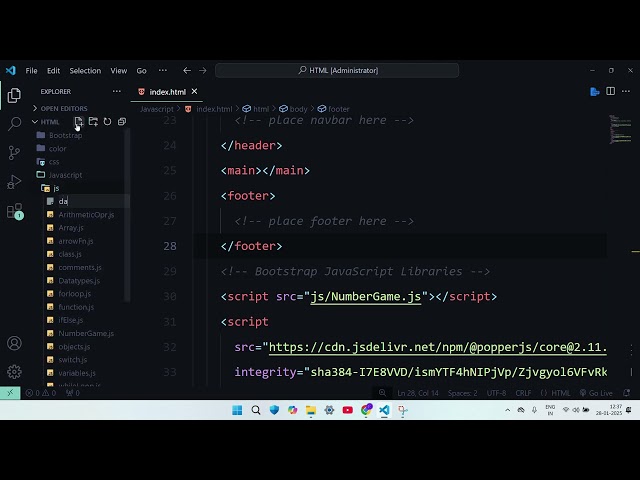The height and width of the screenshot is (480, 640).
Task: Open the Selection menu
Action: point(85,71)
